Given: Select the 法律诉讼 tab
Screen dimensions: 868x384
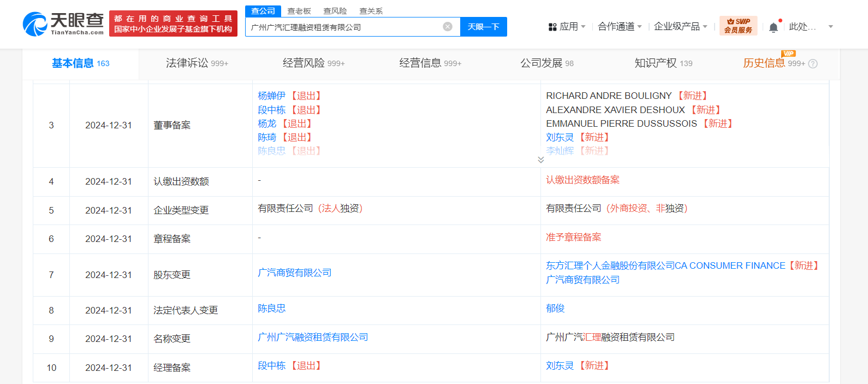Looking at the screenshot, I should click(x=197, y=63).
